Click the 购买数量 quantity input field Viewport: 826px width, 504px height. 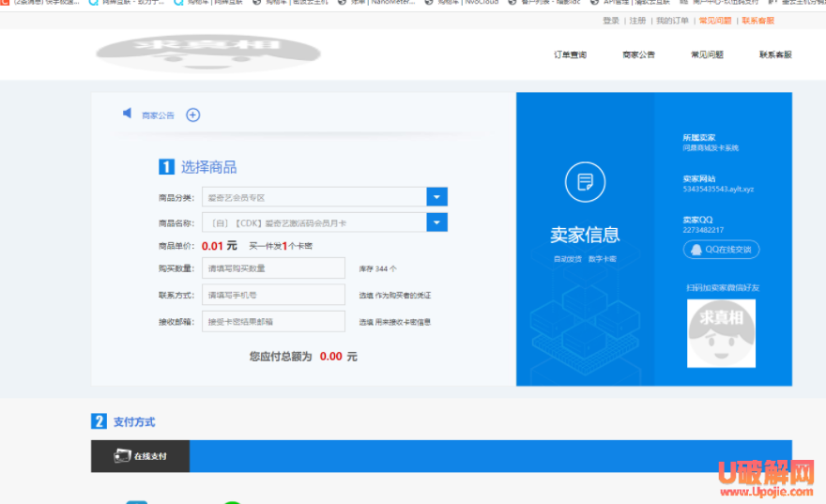[273, 267]
